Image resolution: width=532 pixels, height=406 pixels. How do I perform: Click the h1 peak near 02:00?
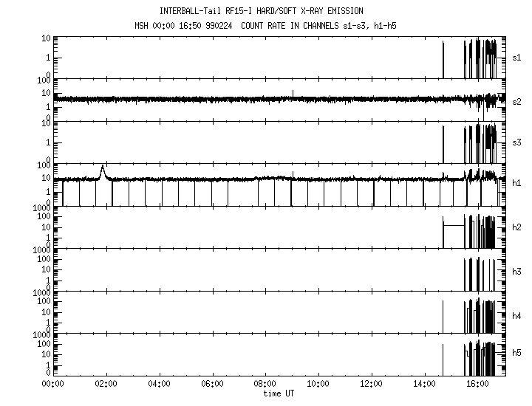click(x=103, y=169)
